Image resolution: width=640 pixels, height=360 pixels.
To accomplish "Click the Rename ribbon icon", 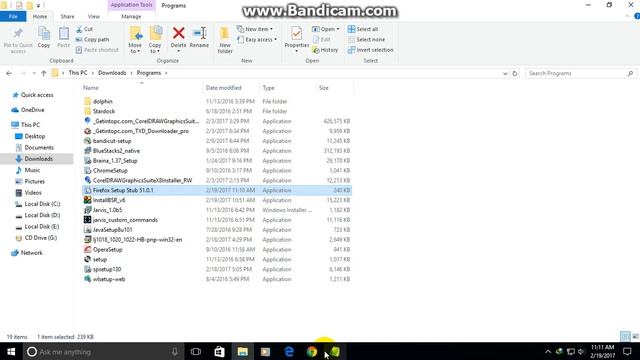I will coord(199,38).
